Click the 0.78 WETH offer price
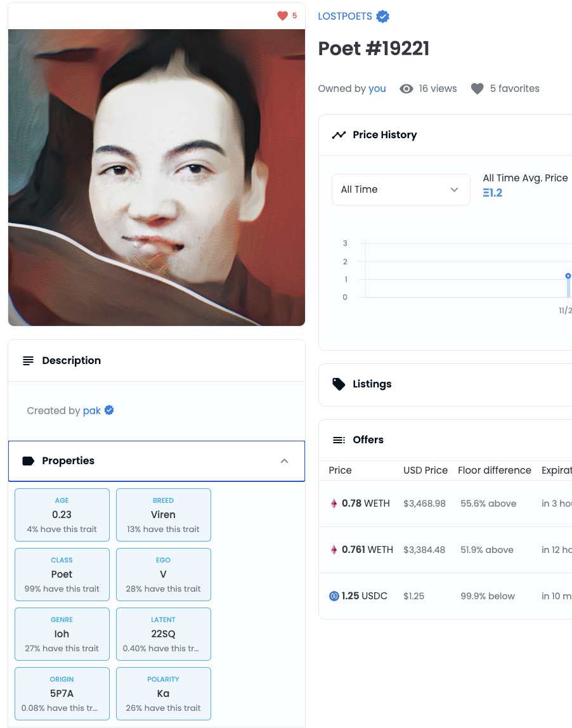The width and height of the screenshot is (572, 728). tap(366, 504)
